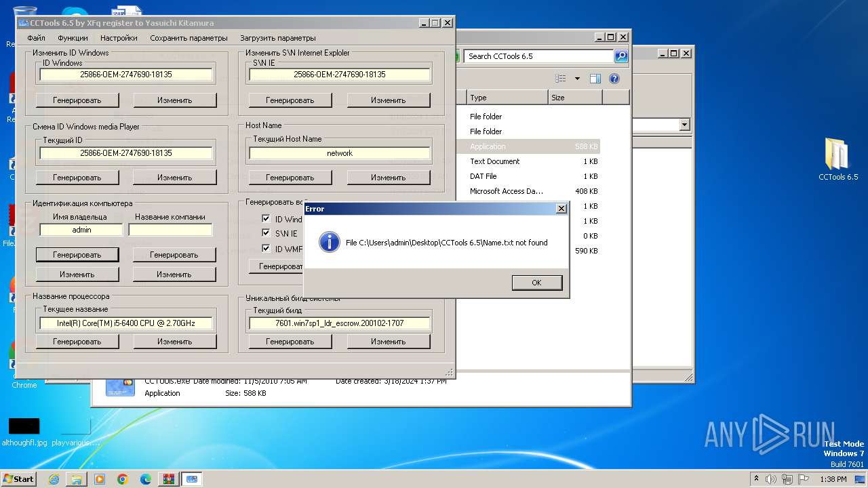868x488 pixels.
Task: Open Google Chrome from the taskbar
Action: coord(123,479)
